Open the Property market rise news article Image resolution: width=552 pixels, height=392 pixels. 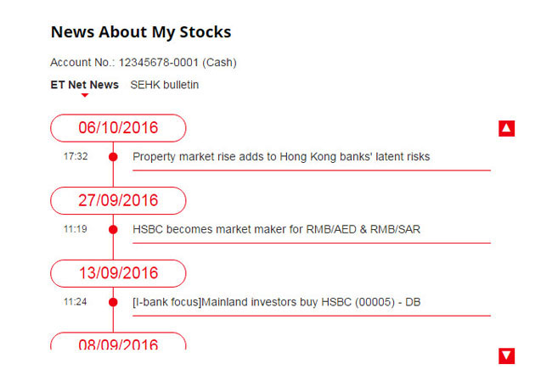tap(281, 157)
